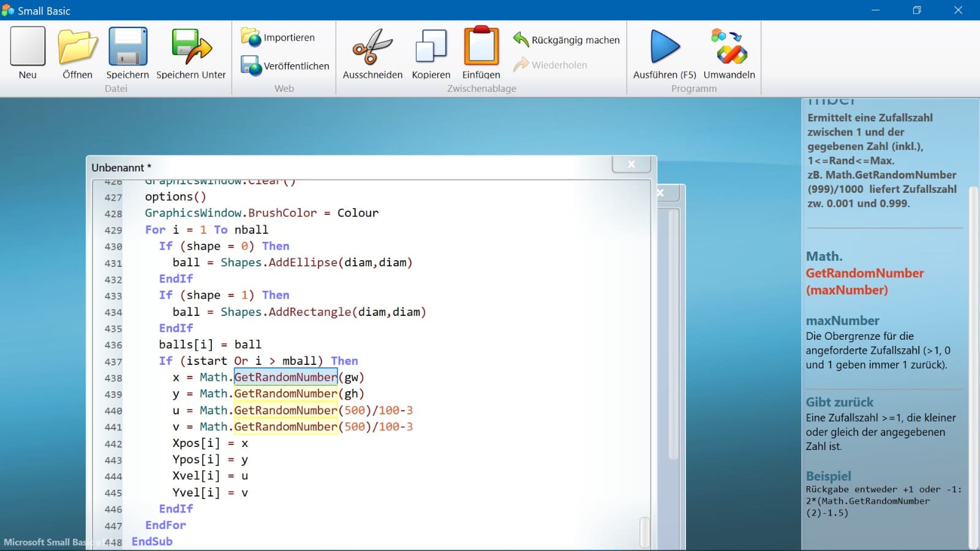
Task: Click Xpos[i] on line 442
Action: (x=196, y=443)
